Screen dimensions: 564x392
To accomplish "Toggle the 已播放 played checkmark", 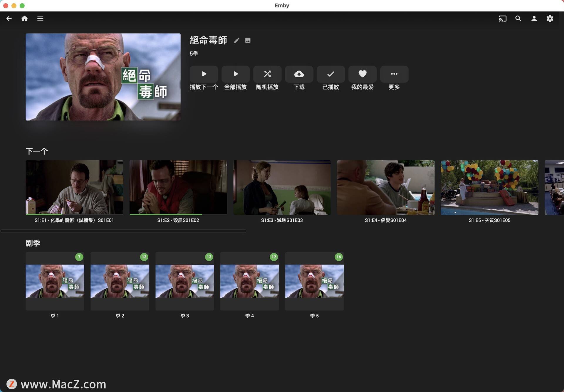I will coord(330,74).
